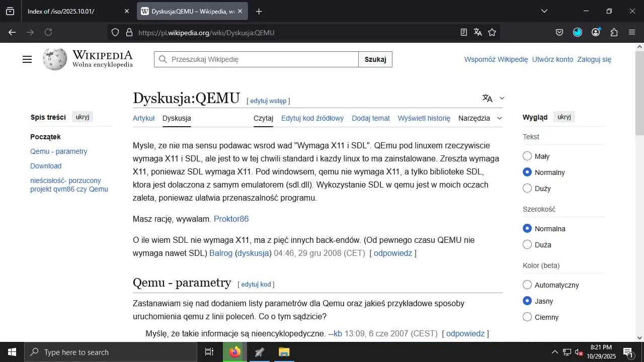Viewport: 644px width, 362px height.
Task: Click the tracking protection shield icon
Action: (115, 32)
